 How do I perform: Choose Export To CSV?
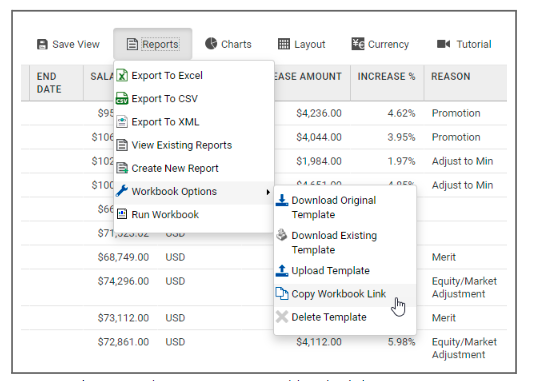[194, 98]
